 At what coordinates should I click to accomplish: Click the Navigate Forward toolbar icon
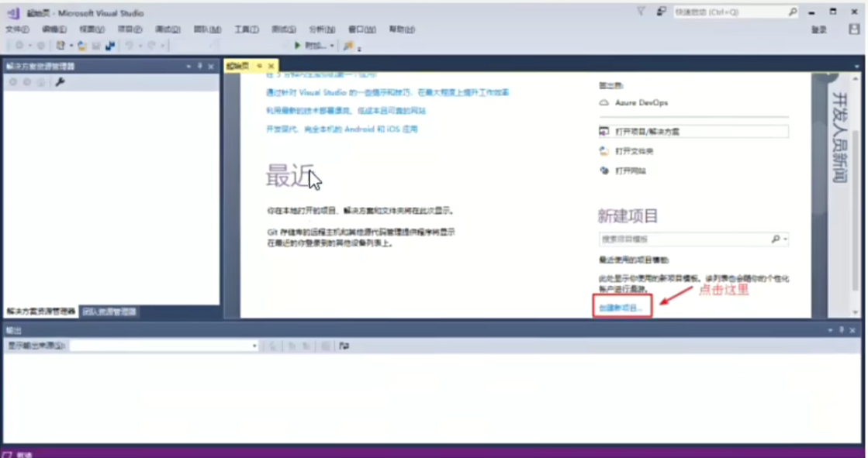40,46
